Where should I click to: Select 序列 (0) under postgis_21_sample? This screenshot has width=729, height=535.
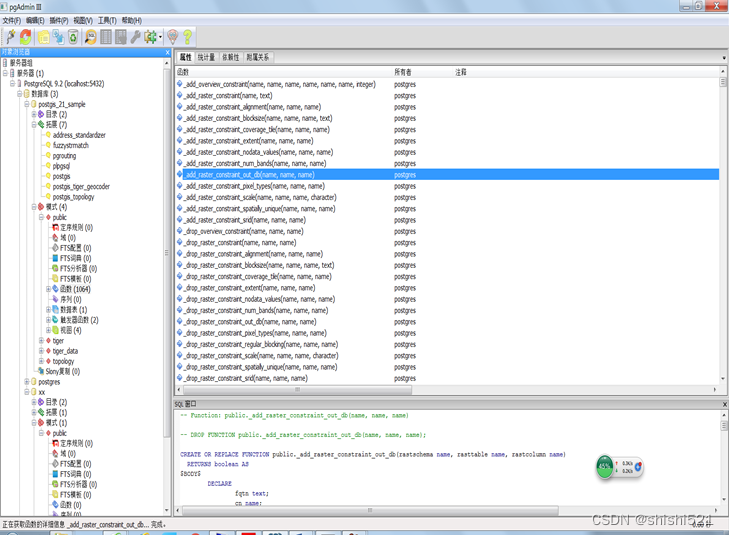pos(71,299)
